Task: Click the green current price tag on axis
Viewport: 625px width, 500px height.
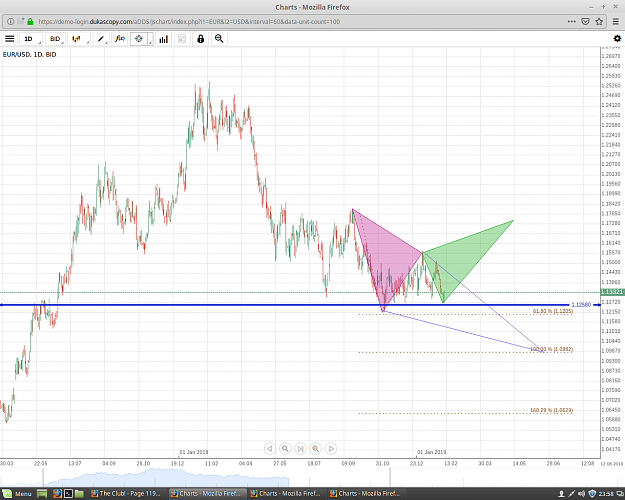Action: pos(612,292)
